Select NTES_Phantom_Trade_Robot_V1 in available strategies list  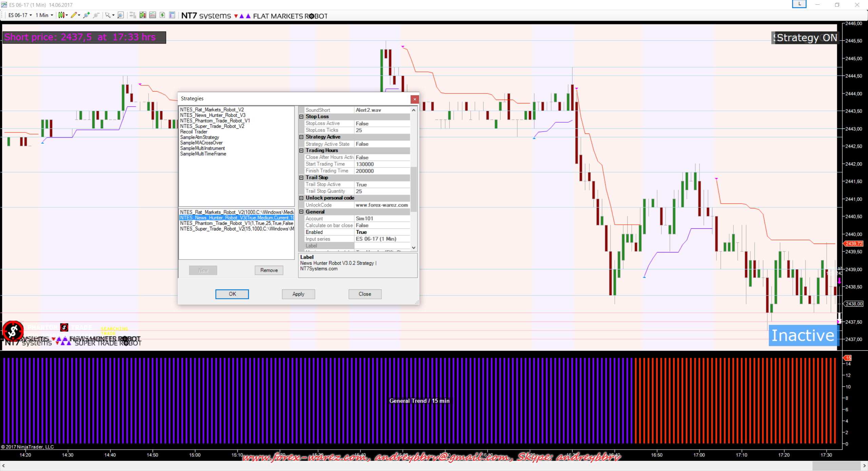click(215, 121)
